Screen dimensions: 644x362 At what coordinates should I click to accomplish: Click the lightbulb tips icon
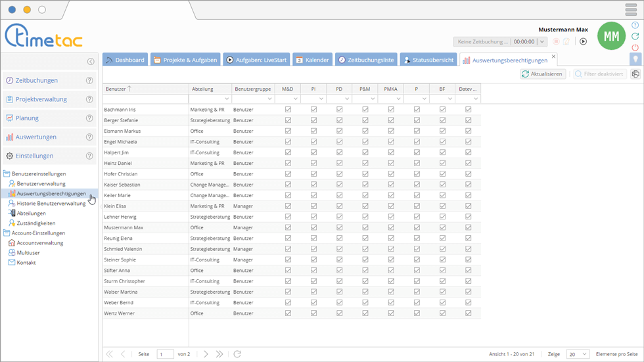point(635,59)
